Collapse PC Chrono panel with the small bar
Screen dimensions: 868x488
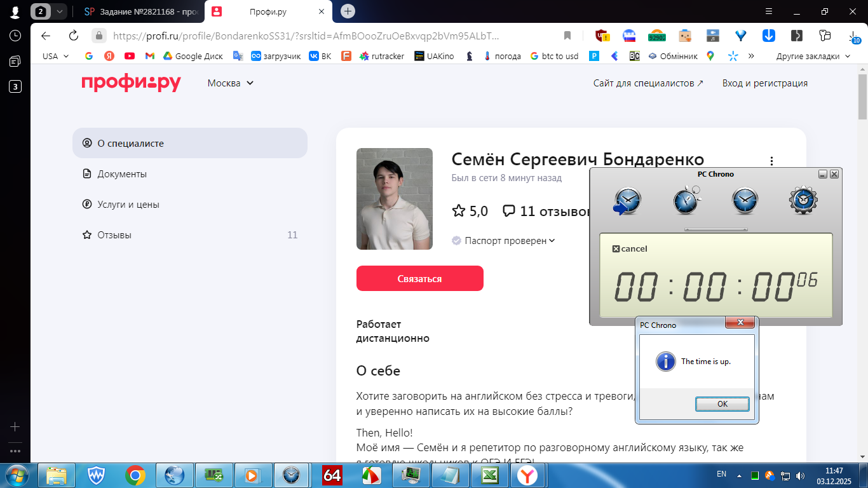(x=716, y=229)
